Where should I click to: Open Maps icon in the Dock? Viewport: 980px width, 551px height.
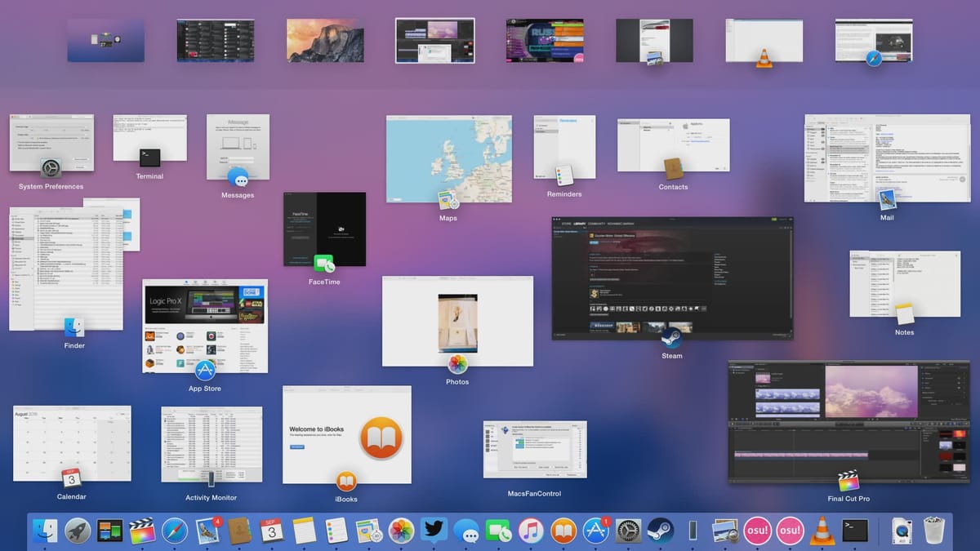point(369,531)
